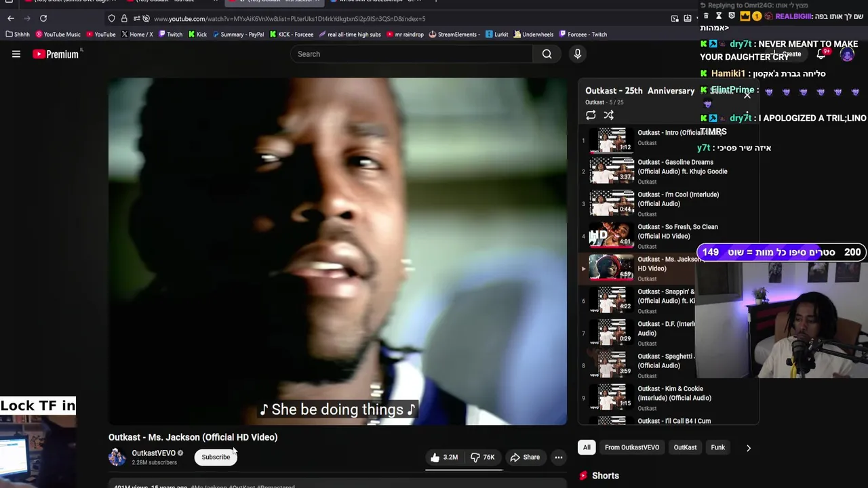
Task: Open StreamElements bookmark
Action: (454, 35)
